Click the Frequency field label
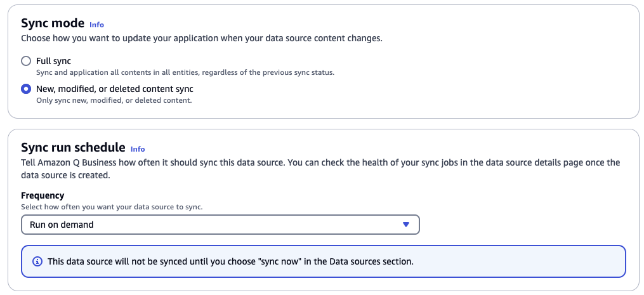Image resolution: width=644 pixels, height=295 pixels. (x=43, y=195)
